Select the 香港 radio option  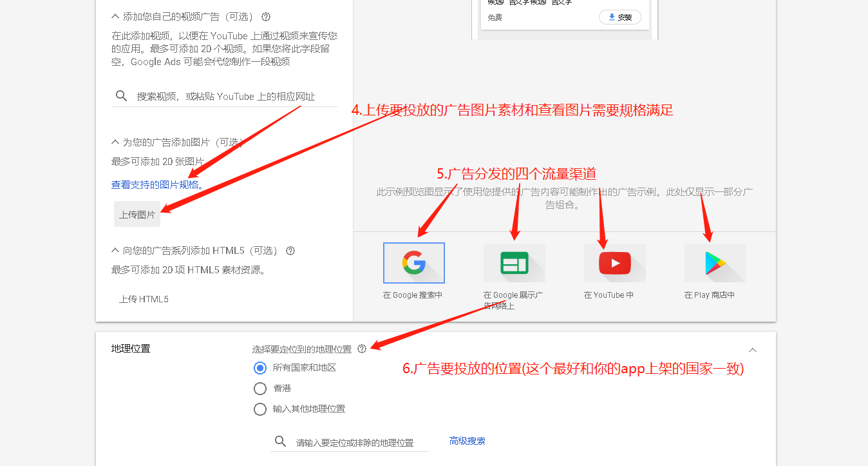click(x=260, y=389)
